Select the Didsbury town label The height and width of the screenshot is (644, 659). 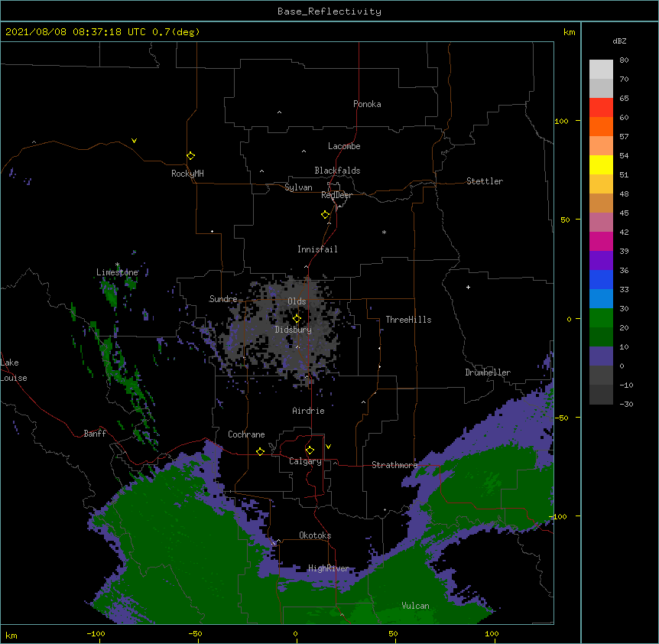(293, 330)
